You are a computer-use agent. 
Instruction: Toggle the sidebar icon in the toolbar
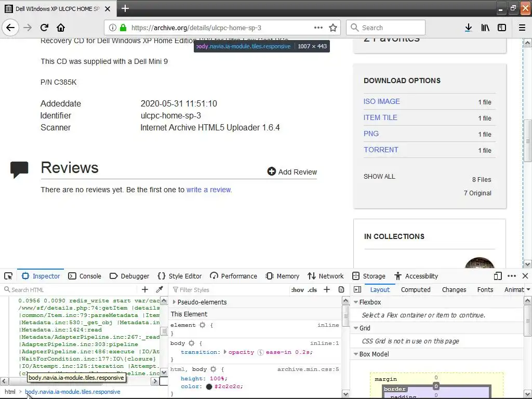pyautogui.click(x=502, y=28)
